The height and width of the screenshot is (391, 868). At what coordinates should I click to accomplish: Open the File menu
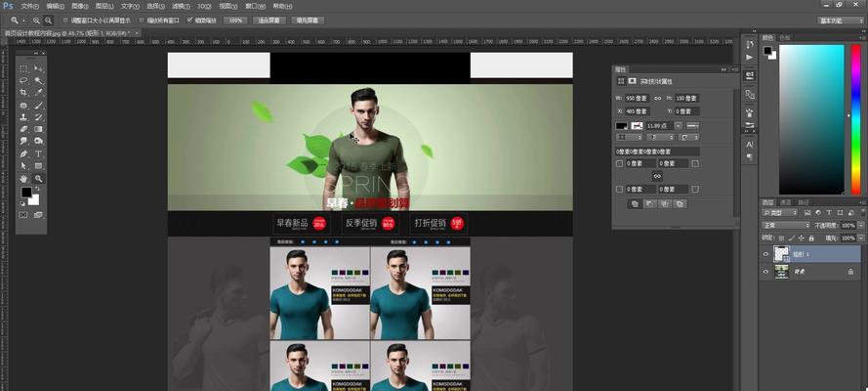[x=30, y=6]
